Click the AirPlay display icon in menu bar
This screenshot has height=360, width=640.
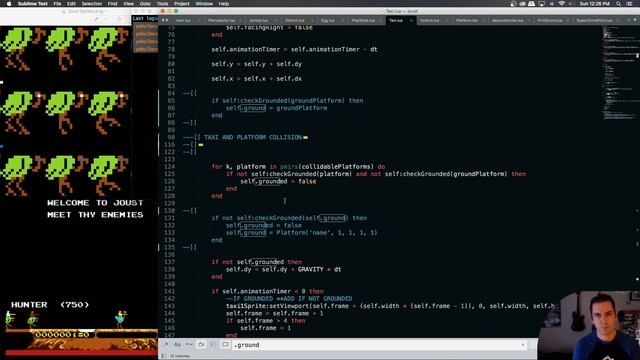click(542, 4)
